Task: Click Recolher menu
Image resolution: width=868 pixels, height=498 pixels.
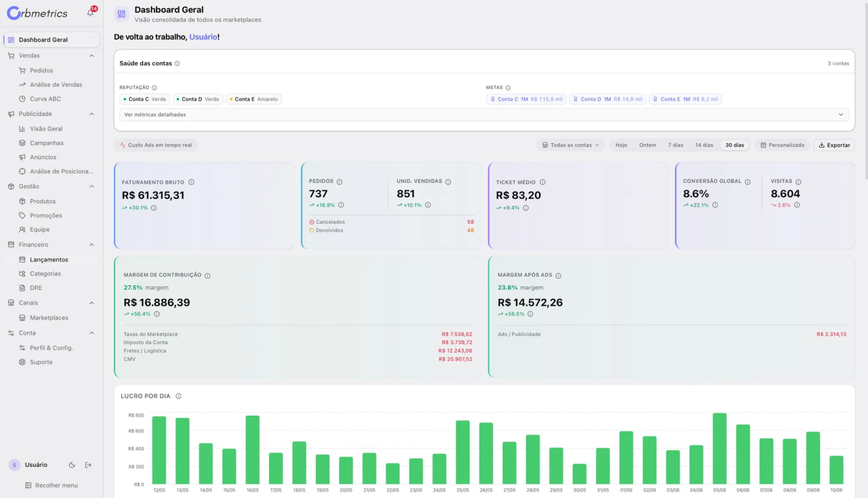Action: [51, 485]
